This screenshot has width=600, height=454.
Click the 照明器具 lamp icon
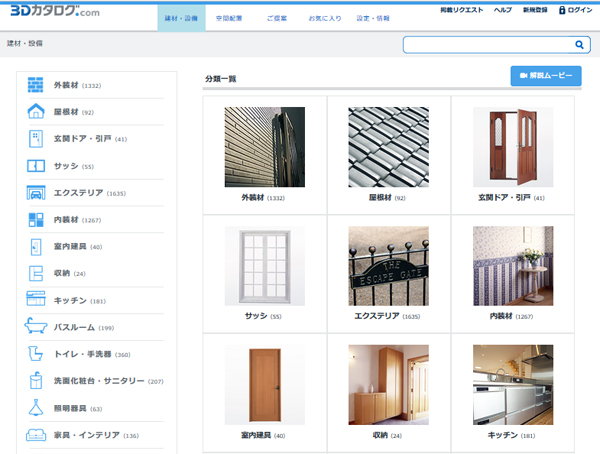(35, 408)
